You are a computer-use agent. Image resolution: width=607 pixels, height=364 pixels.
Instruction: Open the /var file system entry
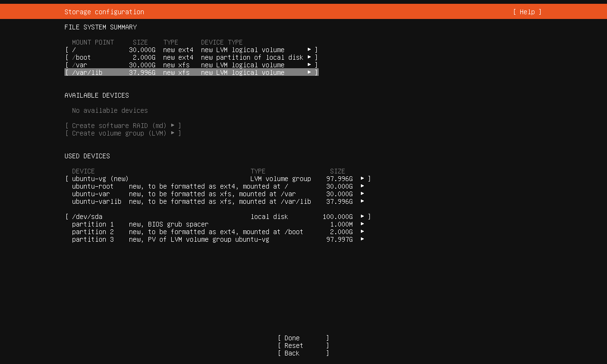(191, 65)
